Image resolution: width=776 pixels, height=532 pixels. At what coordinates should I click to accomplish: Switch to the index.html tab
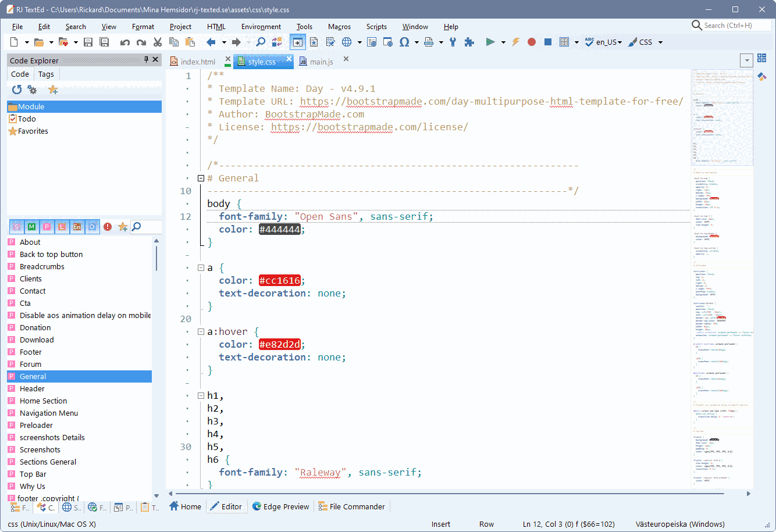click(198, 62)
